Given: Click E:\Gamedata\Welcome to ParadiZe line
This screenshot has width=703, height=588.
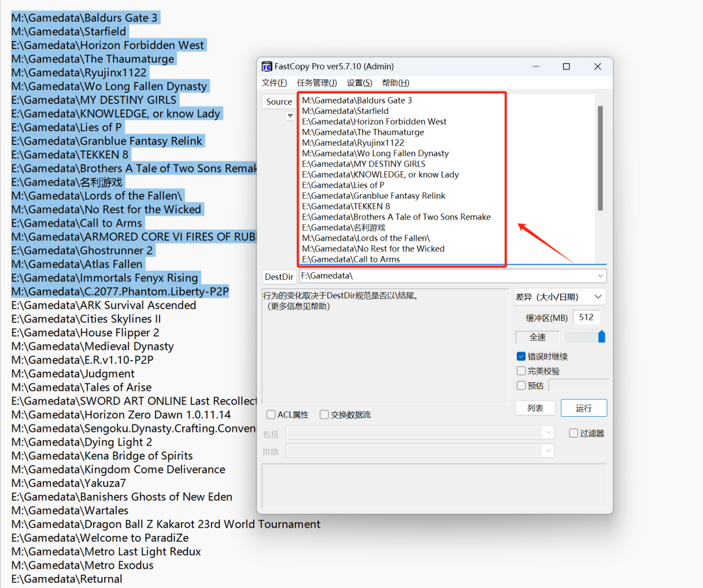Looking at the screenshot, I should pos(100,539).
